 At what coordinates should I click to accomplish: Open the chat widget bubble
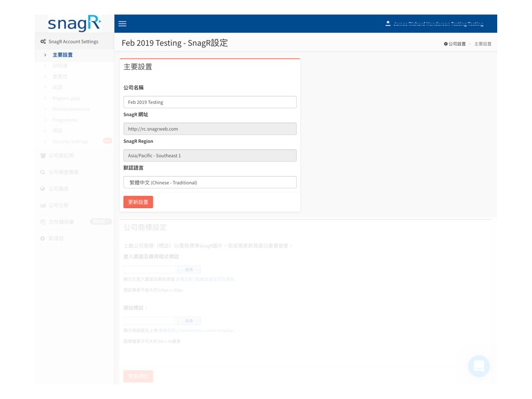478,366
